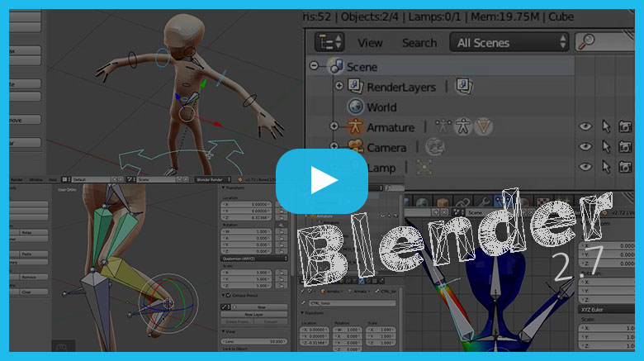Select the Scene icon in outliner
Screen dimensions: 644x361
[x=336, y=66]
